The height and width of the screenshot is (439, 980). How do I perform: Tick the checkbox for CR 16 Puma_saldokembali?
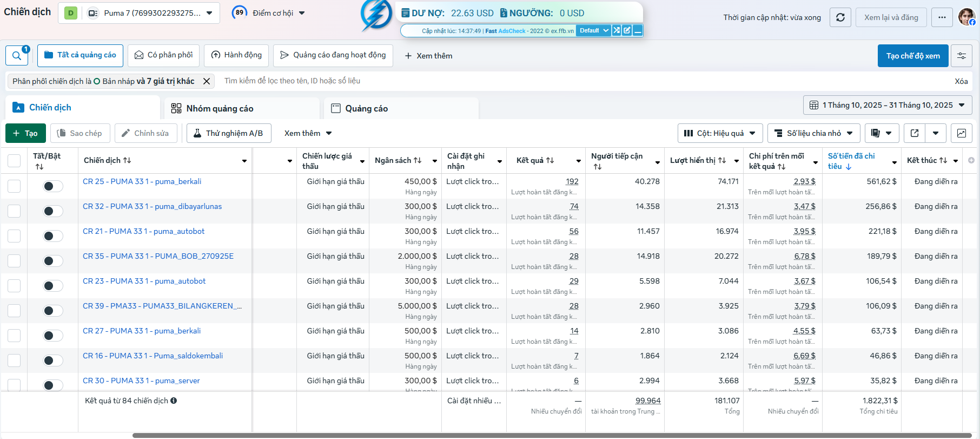coord(14,361)
